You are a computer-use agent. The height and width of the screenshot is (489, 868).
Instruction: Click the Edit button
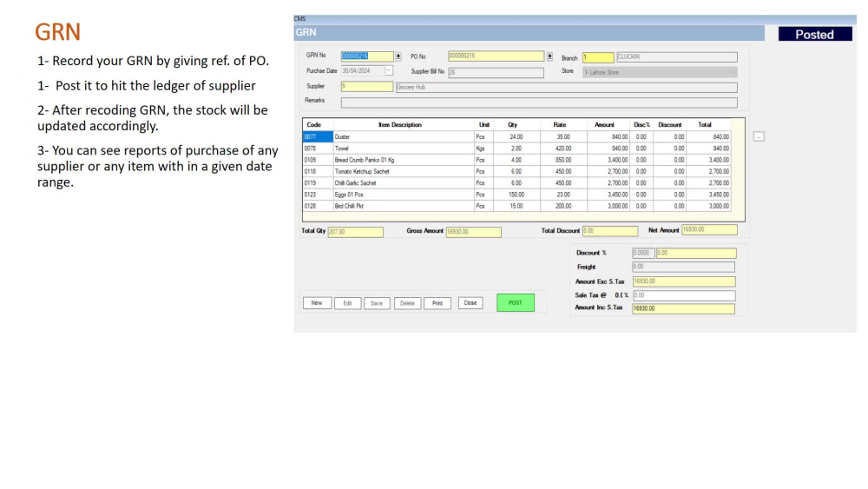coord(347,303)
